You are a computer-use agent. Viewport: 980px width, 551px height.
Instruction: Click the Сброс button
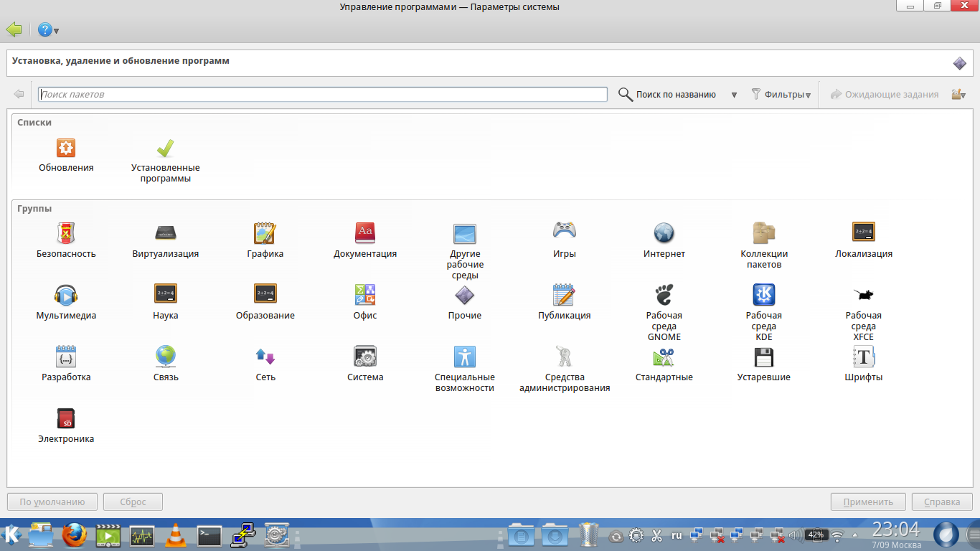tap(133, 502)
